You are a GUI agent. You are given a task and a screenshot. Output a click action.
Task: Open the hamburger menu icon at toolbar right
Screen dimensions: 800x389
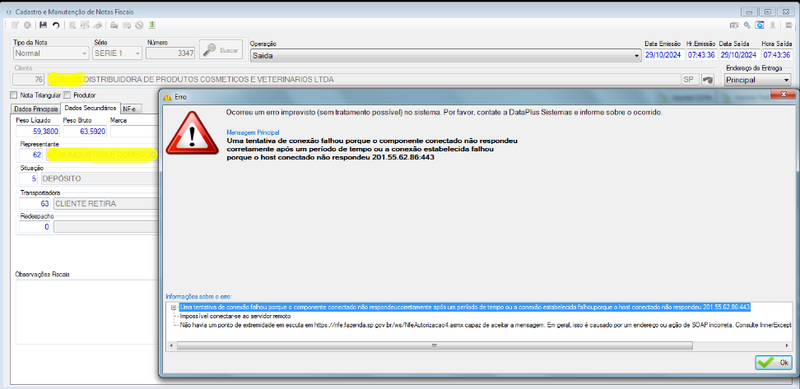coord(789,25)
